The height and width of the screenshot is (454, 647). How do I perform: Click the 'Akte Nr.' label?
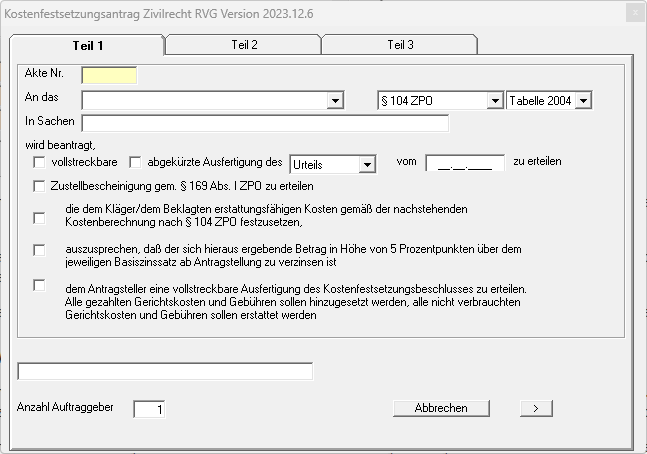44,73
